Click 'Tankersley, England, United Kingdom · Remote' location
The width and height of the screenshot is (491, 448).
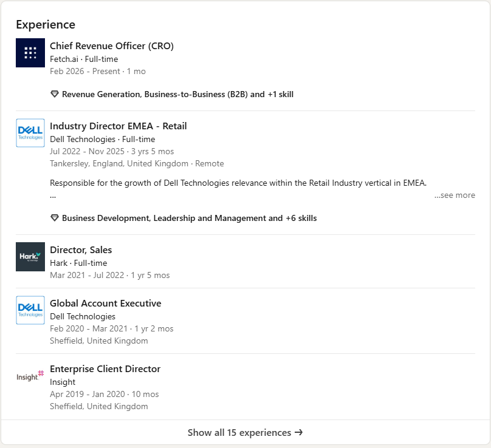pyautogui.click(x=137, y=164)
